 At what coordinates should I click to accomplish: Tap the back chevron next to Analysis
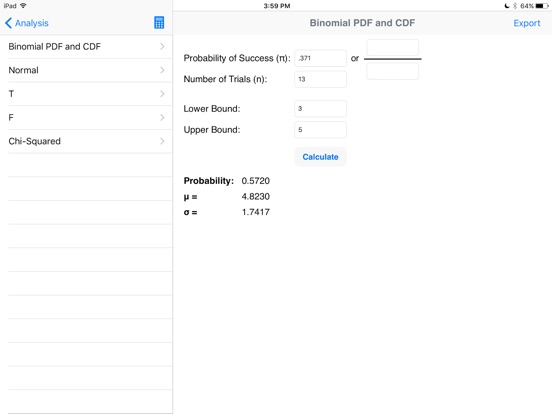pos(8,23)
